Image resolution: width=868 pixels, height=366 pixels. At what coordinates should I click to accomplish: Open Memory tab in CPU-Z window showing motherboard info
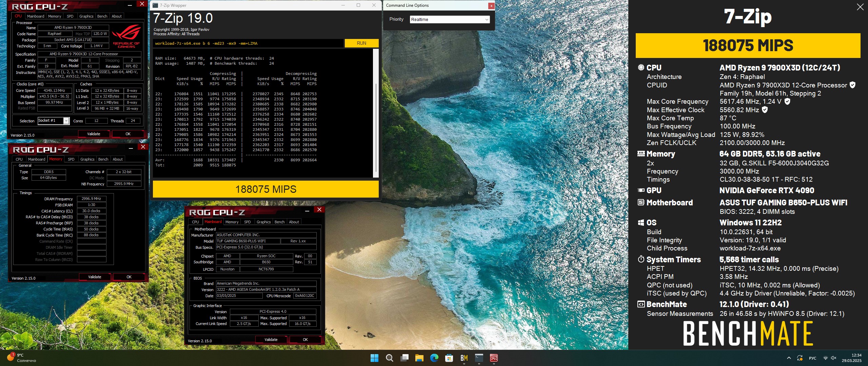pyautogui.click(x=232, y=222)
